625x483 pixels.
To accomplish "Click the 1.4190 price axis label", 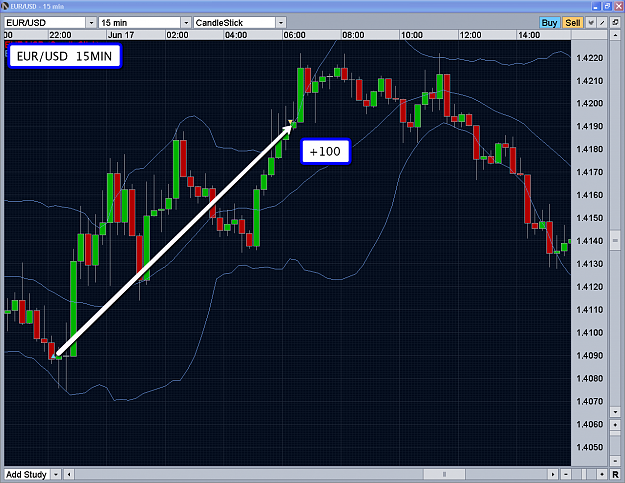I will (x=590, y=126).
